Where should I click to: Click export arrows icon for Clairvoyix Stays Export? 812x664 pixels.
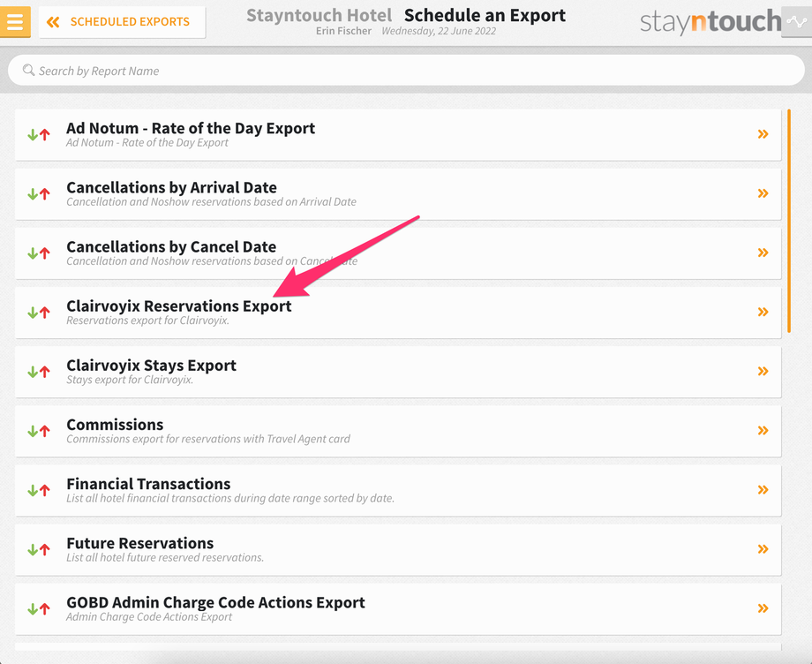(39, 372)
